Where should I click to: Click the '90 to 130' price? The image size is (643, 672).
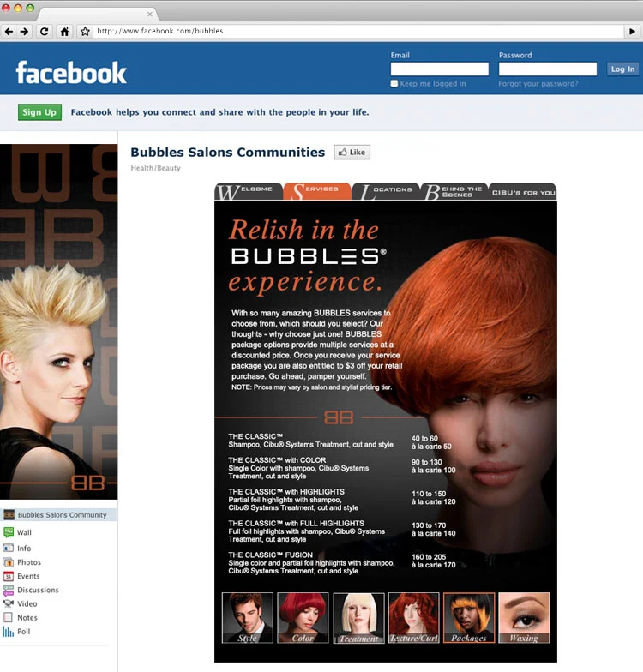pyautogui.click(x=427, y=462)
